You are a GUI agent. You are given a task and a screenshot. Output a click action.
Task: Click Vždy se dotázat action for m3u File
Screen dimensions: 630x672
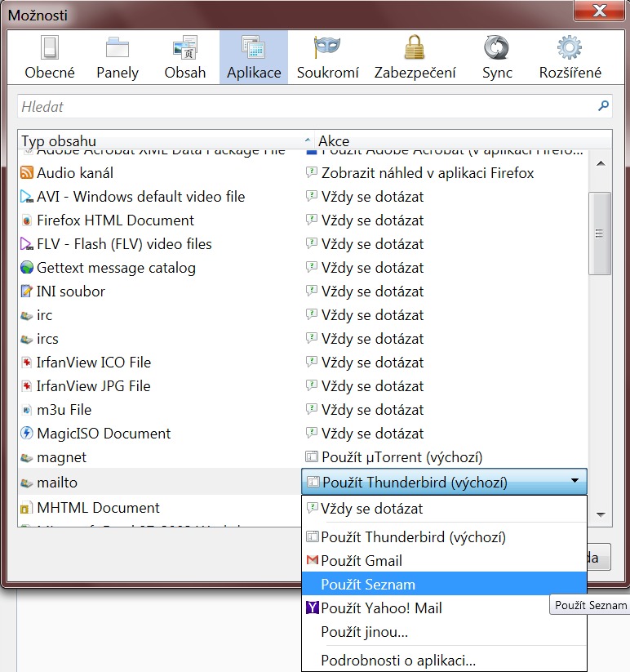point(365,410)
